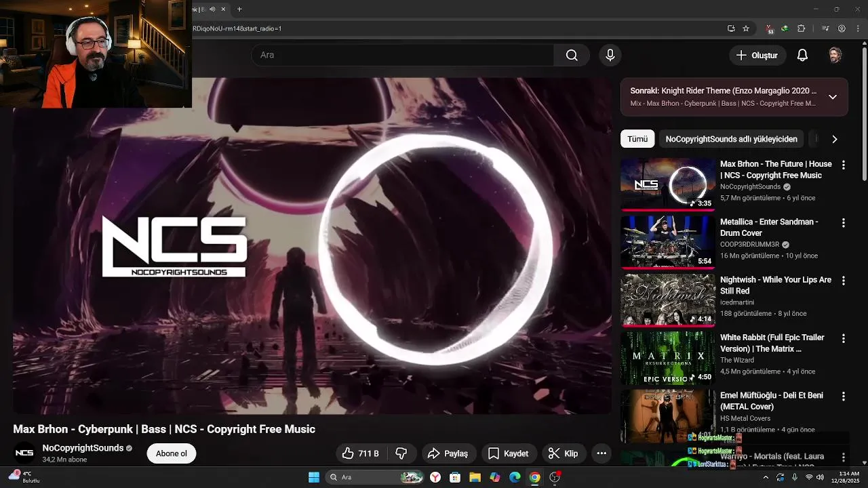This screenshot has height=488, width=868.
Task: Select the NoCopyrightSounds adlı yükleyiciden chip
Action: (731, 139)
